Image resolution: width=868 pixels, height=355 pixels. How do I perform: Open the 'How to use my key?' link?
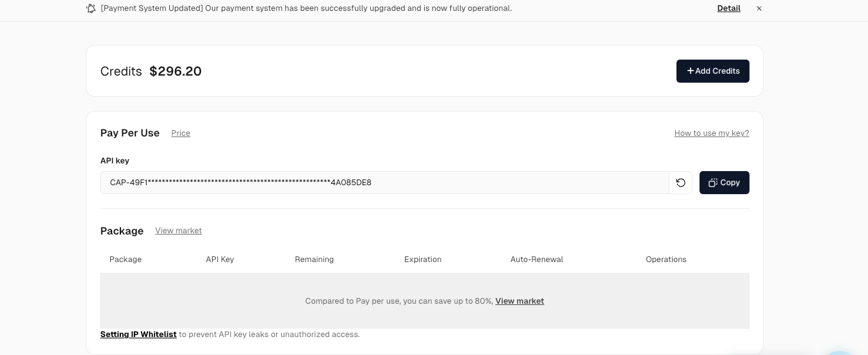(711, 133)
